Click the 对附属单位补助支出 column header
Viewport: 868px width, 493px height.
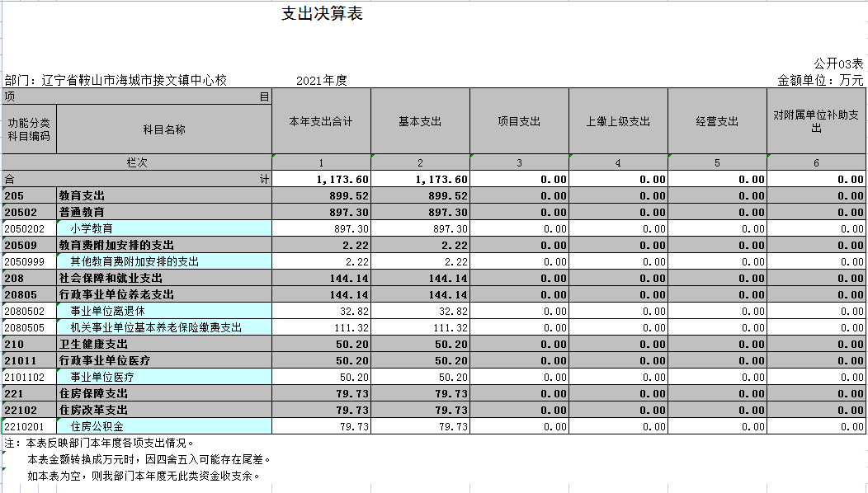(x=816, y=121)
